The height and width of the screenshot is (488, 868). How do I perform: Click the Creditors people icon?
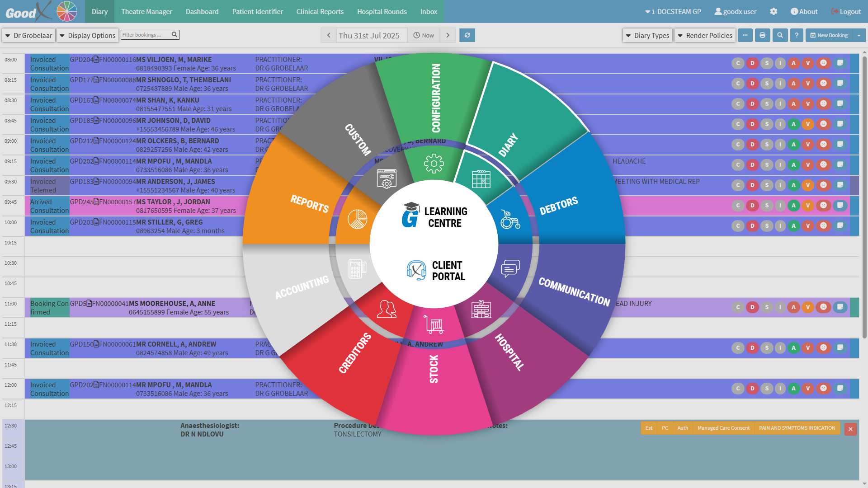coord(387,310)
